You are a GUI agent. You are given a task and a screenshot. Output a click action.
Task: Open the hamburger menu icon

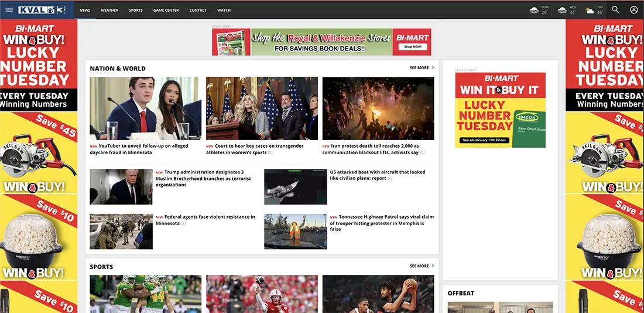click(9, 10)
